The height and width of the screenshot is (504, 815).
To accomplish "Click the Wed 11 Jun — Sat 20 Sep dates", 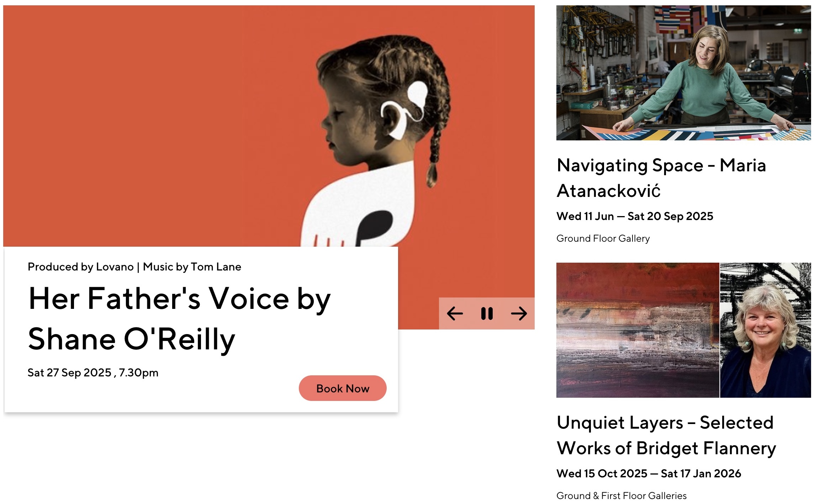I will pyautogui.click(x=635, y=216).
